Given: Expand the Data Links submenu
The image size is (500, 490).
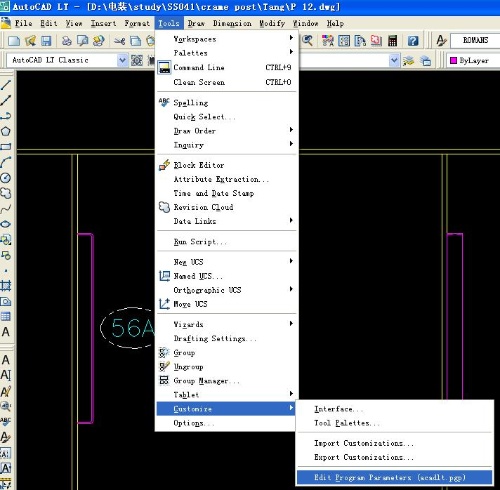Looking at the screenshot, I should pos(227,221).
